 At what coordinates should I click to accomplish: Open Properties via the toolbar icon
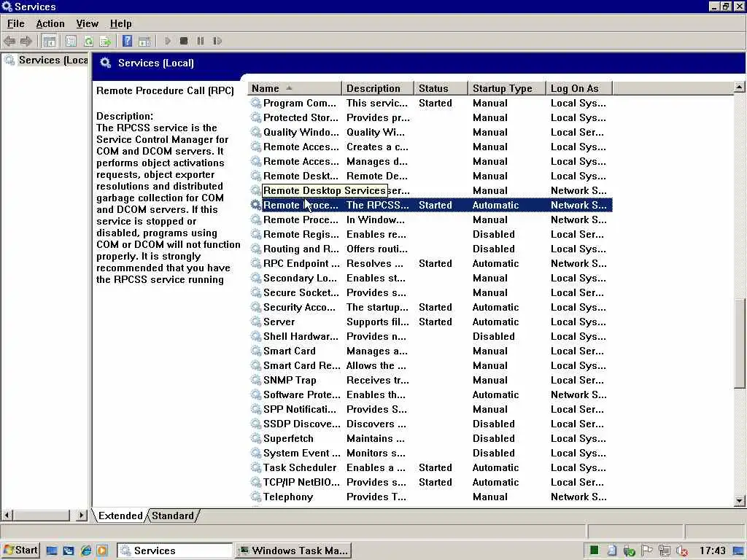pyautogui.click(x=71, y=42)
